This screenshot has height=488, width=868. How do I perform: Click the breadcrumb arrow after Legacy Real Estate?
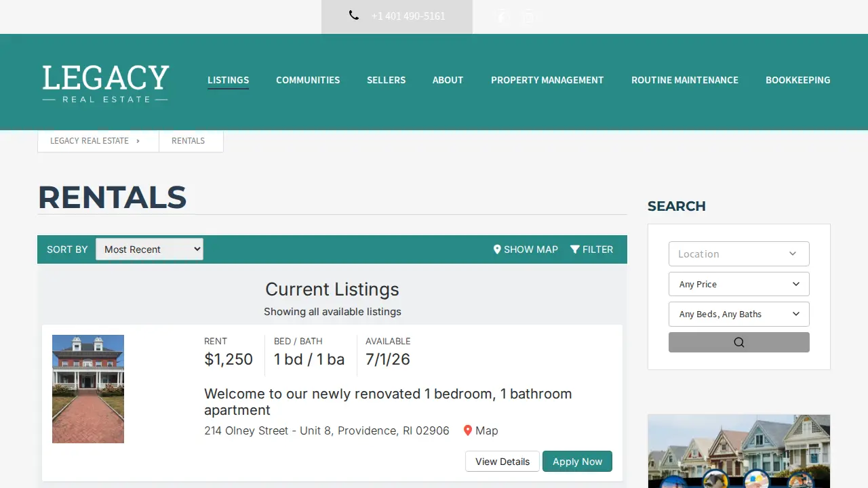tap(138, 141)
